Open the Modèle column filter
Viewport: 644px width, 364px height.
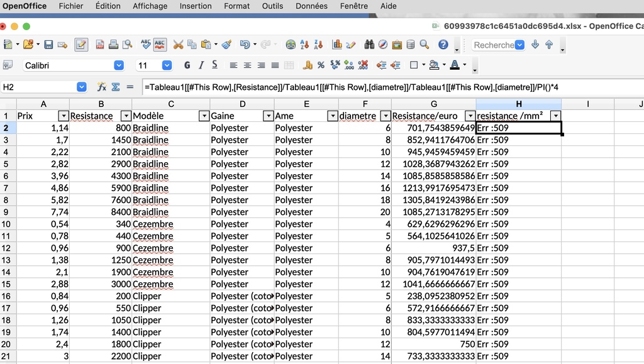[x=204, y=116]
